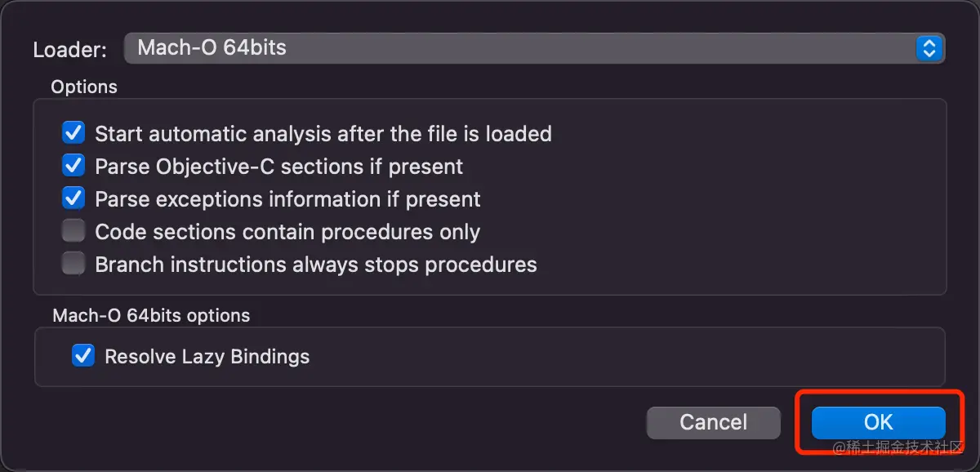Check Branch instructions always stops procedures box
The image size is (980, 472).
click(73, 265)
